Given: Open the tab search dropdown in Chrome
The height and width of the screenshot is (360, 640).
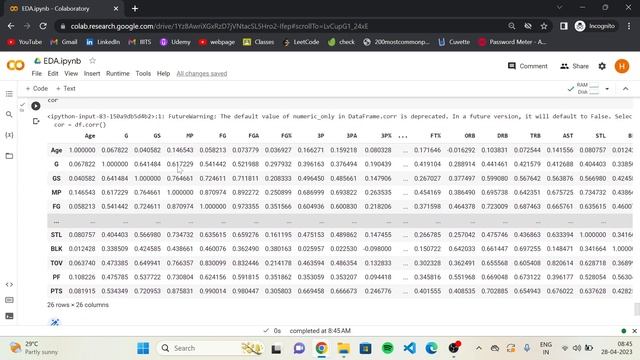Looking at the screenshot, I should (x=560, y=8).
